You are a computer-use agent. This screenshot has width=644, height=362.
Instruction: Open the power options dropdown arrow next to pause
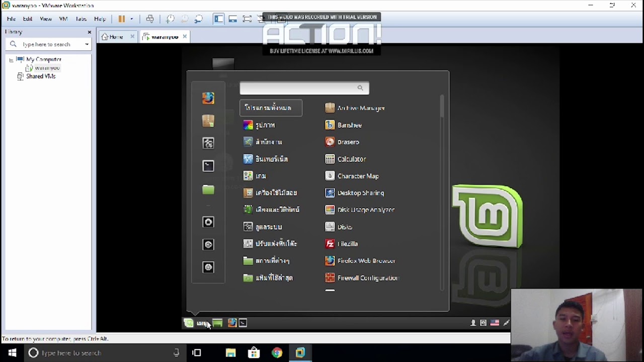[x=131, y=19]
